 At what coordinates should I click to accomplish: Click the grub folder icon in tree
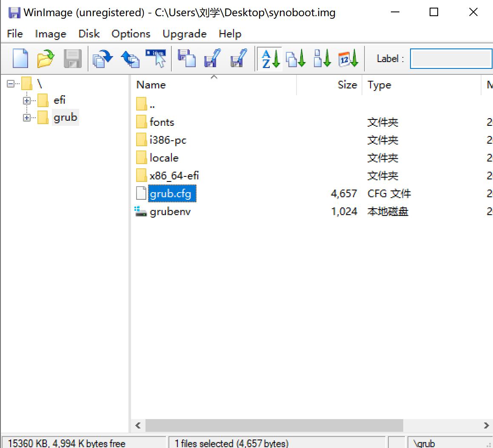pyautogui.click(x=43, y=117)
